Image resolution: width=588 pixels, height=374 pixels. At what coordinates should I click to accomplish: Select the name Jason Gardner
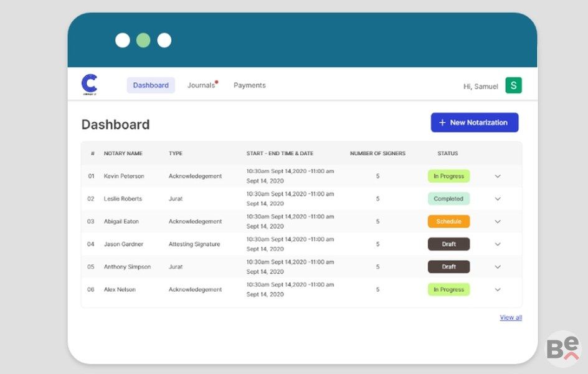123,244
